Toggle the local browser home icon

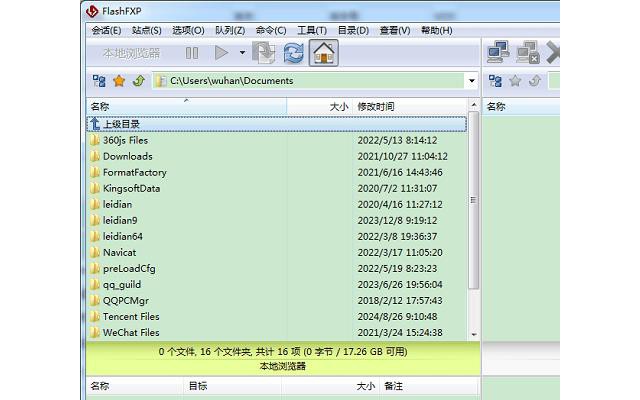coord(324,53)
